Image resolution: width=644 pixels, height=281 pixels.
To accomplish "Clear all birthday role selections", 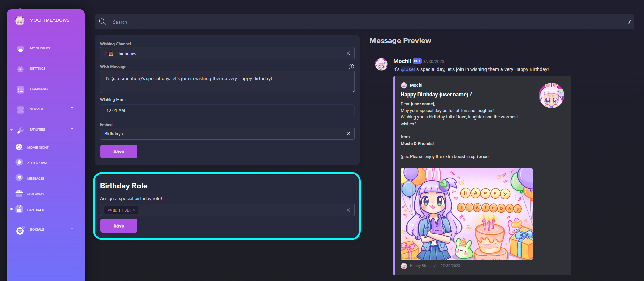I will tap(348, 210).
